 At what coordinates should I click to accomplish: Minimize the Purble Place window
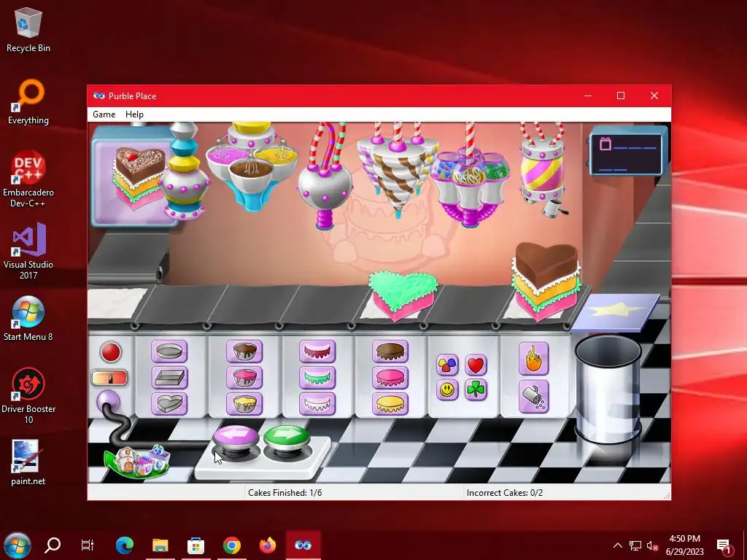tap(588, 96)
